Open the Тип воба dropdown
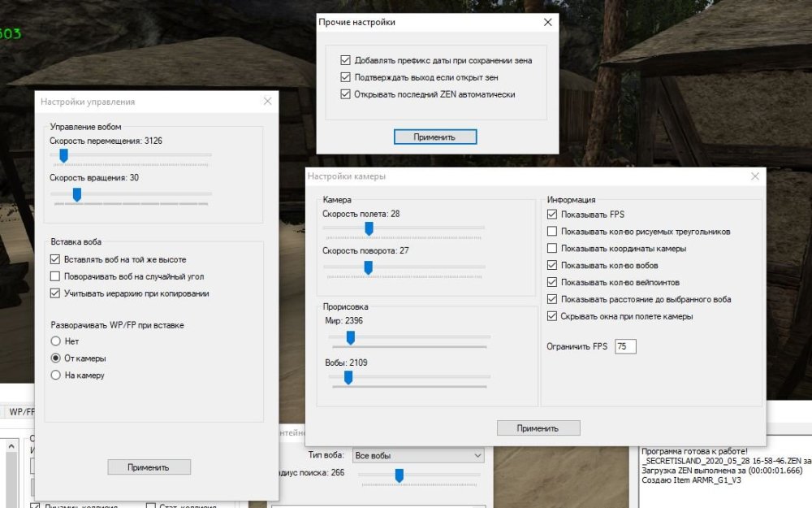 pyautogui.click(x=418, y=455)
